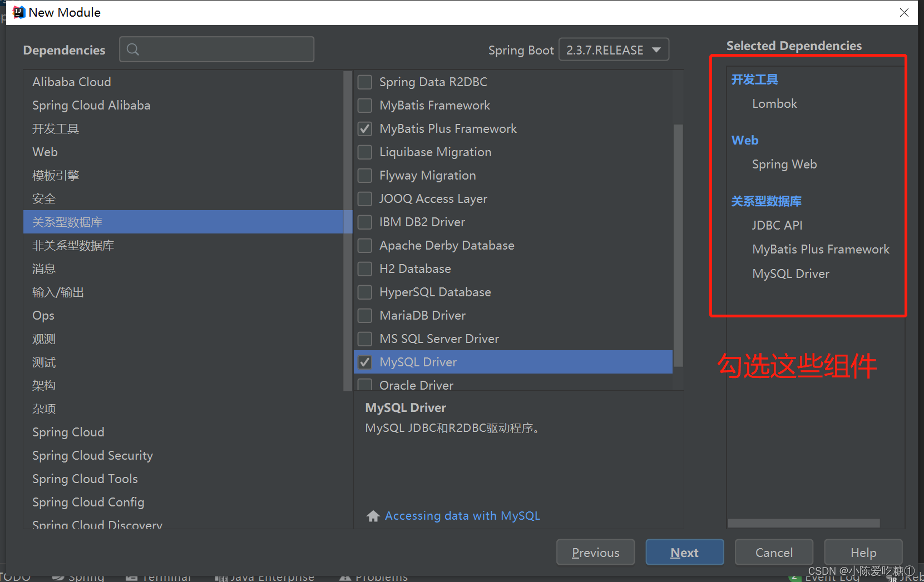The image size is (924, 582).
Task: Select 非关系型数据库 category
Action: (x=184, y=245)
